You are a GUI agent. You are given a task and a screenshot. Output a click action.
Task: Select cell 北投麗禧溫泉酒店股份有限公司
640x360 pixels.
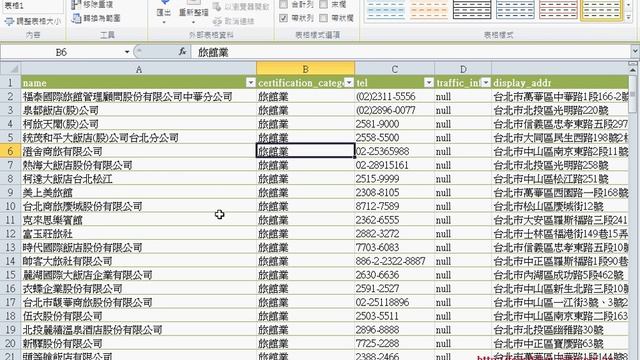click(139, 329)
